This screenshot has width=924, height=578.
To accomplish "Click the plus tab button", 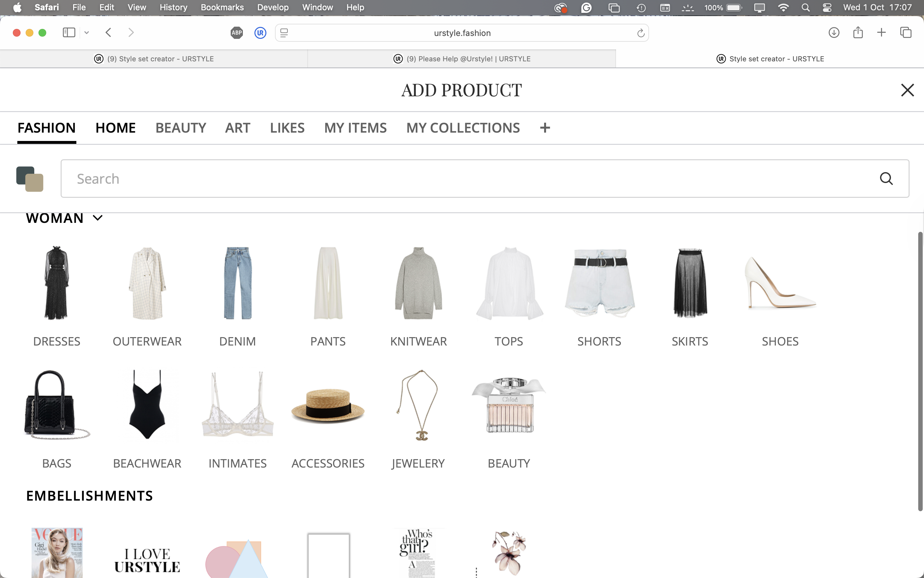I will tap(545, 128).
